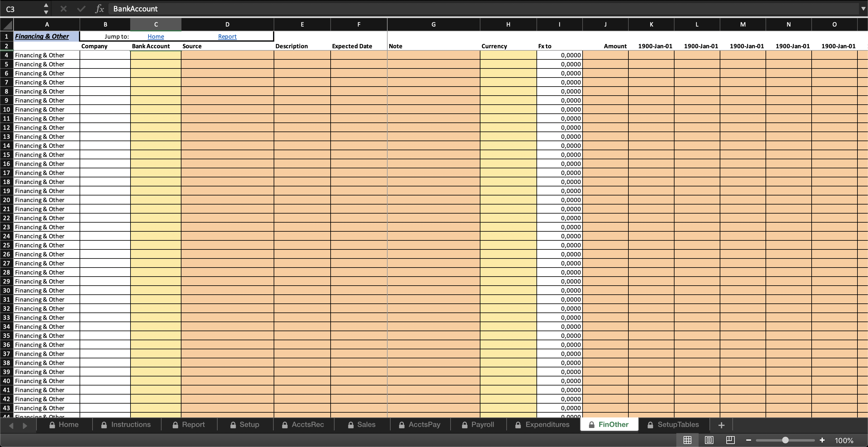Image resolution: width=868 pixels, height=447 pixels.
Task: Click the Fx to header cell
Action: 559,46
